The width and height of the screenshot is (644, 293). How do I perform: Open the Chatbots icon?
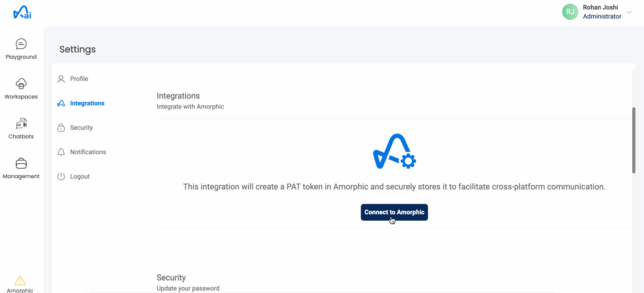21,123
